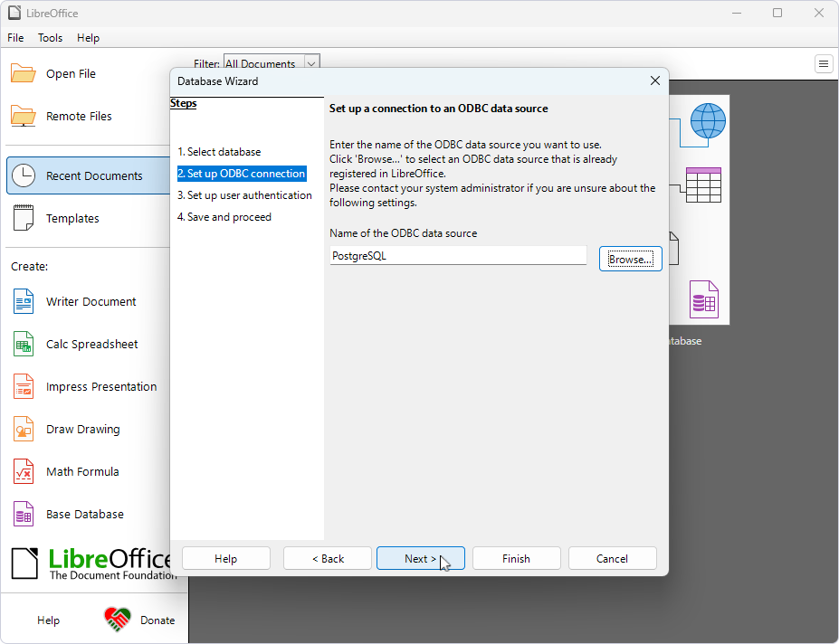Click the Templates notepad icon

24,218
